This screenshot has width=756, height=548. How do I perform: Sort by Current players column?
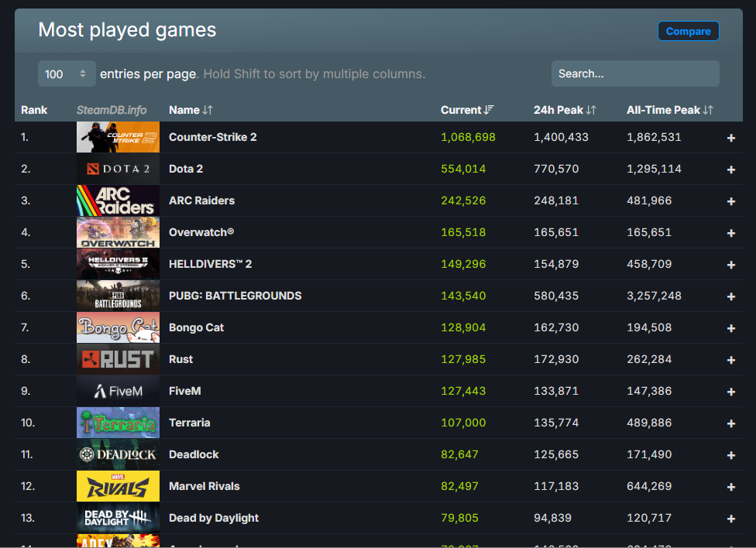click(467, 110)
